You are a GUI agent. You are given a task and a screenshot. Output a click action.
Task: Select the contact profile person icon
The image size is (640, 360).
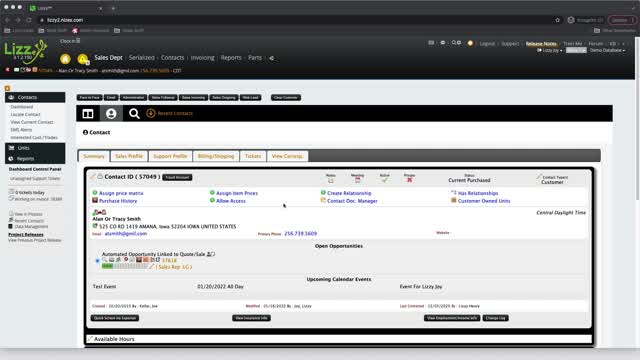pyautogui.click(x=111, y=113)
